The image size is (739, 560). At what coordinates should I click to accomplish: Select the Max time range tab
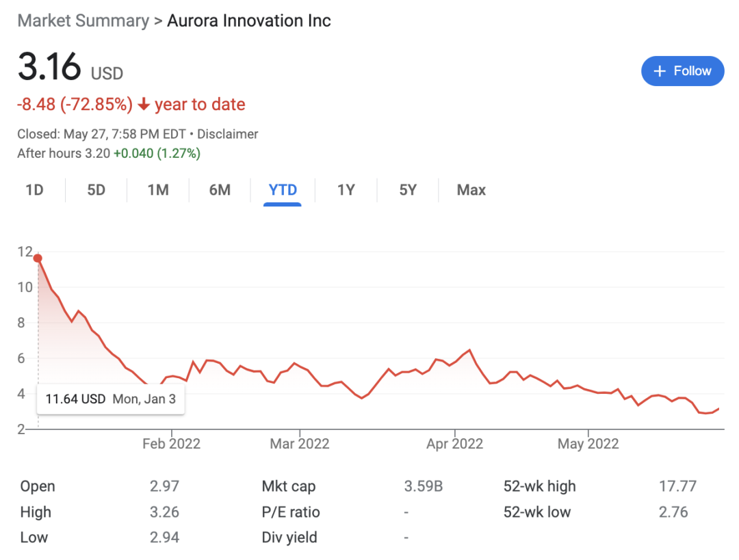pos(471,190)
